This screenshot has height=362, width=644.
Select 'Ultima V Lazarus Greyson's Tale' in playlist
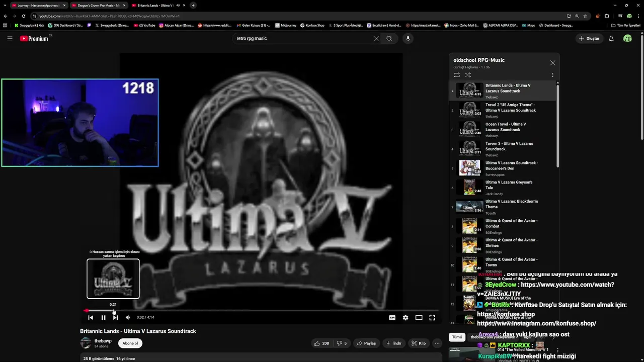502,188
